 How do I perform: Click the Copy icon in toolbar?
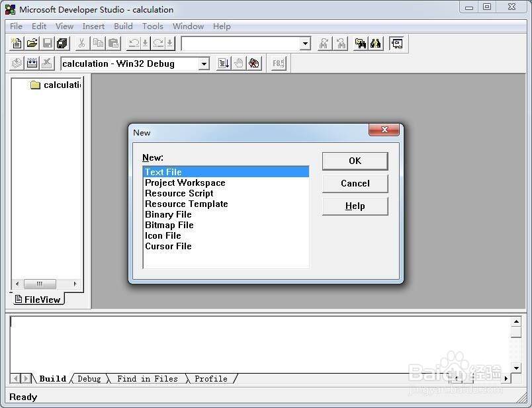[99, 44]
